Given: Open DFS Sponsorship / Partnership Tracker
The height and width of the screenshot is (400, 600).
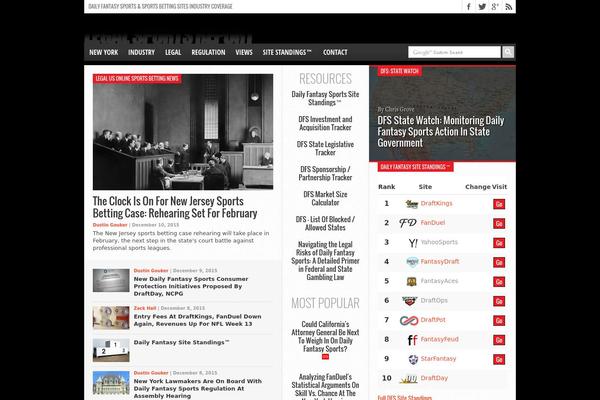Looking at the screenshot, I should click(325, 173).
